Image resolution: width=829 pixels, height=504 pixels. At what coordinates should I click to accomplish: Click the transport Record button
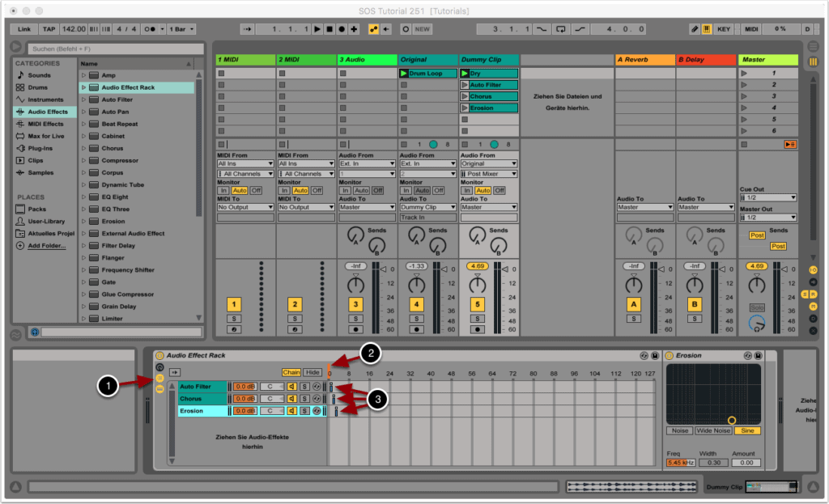342,29
